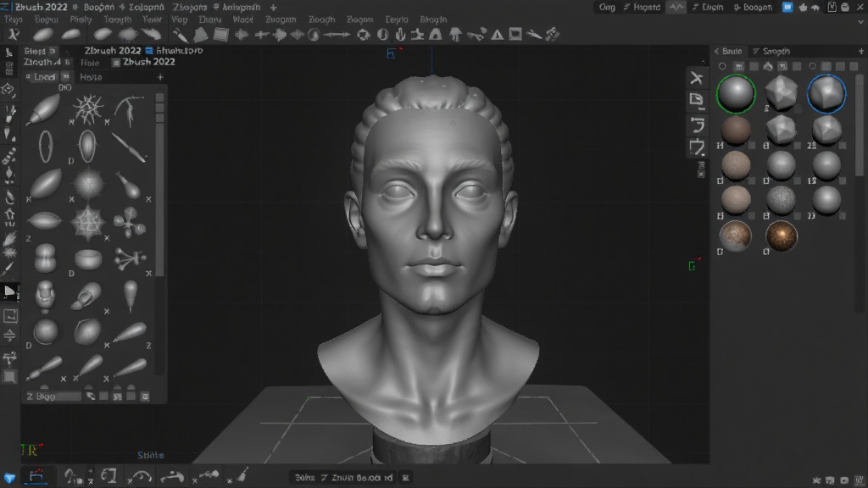Collapse material panel with left arrow
This screenshot has width=868, height=488.
pos(716,52)
